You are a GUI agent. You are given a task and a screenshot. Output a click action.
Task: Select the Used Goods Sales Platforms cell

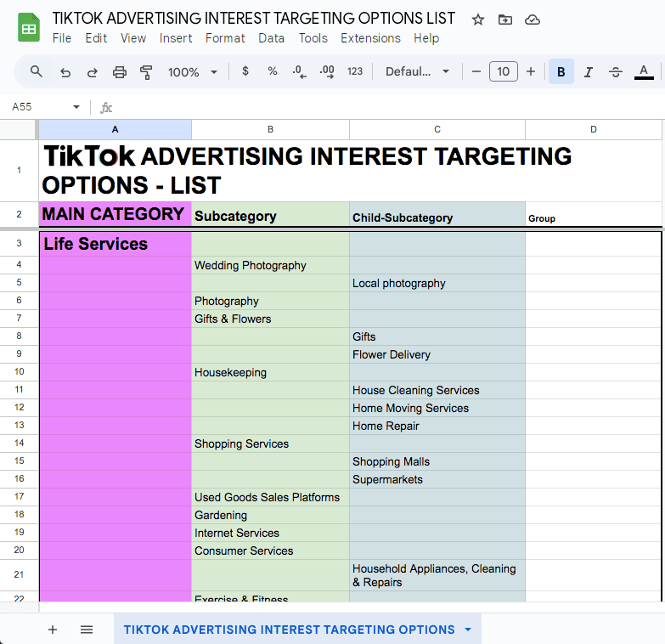click(x=270, y=497)
